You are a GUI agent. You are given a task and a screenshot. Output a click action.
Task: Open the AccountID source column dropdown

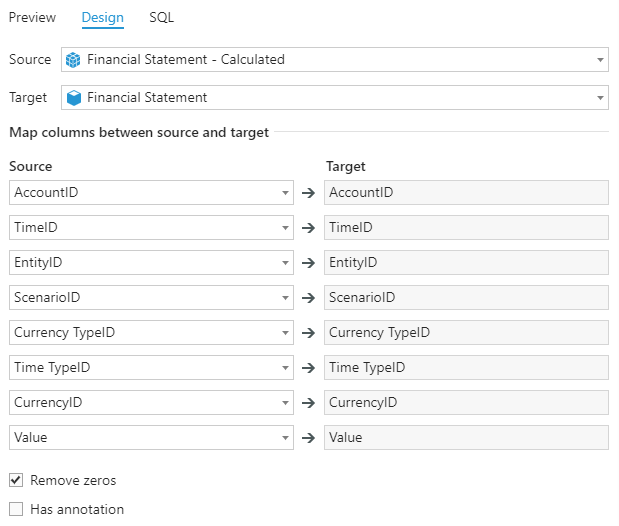coord(284,193)
